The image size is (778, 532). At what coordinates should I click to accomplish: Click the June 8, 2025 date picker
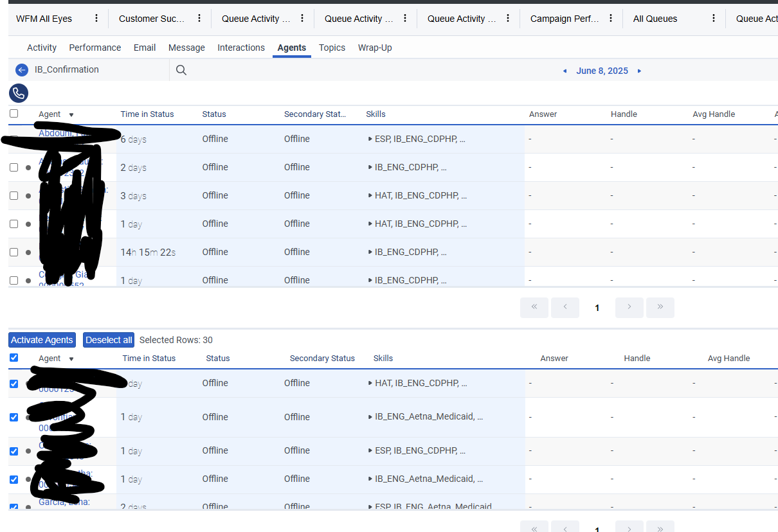click(x=602, y=71)
